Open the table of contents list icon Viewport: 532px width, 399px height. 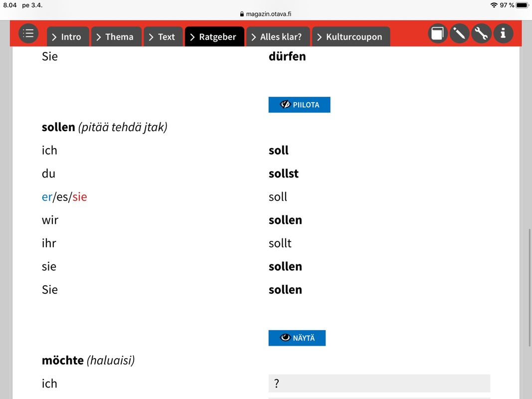click(28, 33)
